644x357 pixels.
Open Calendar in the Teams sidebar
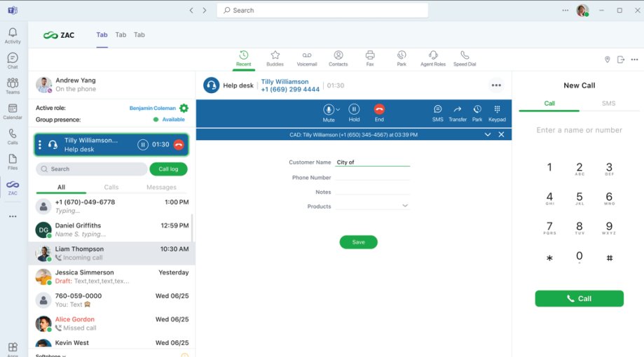(x=13, y=111)
